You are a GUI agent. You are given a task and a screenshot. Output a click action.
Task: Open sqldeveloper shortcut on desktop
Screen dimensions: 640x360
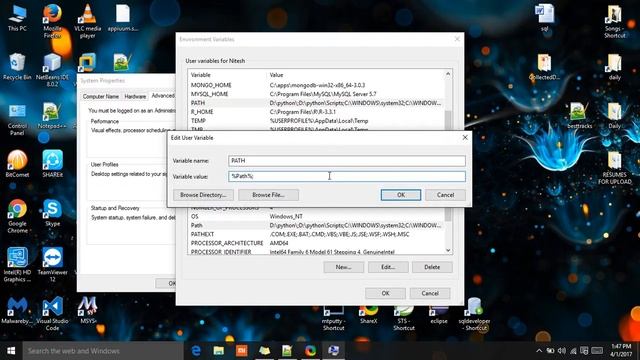pos(474,314)
